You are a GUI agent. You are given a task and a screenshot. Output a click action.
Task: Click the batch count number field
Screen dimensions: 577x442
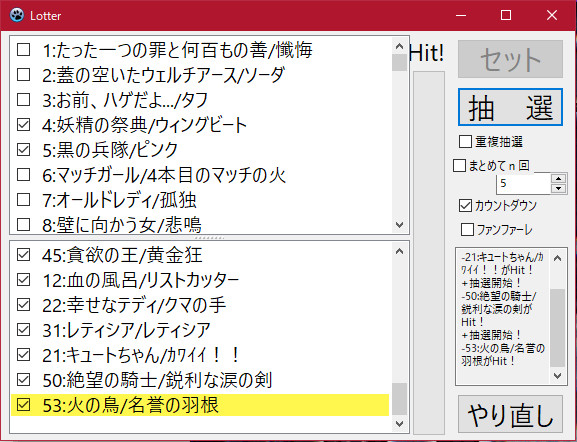(524, 183)
